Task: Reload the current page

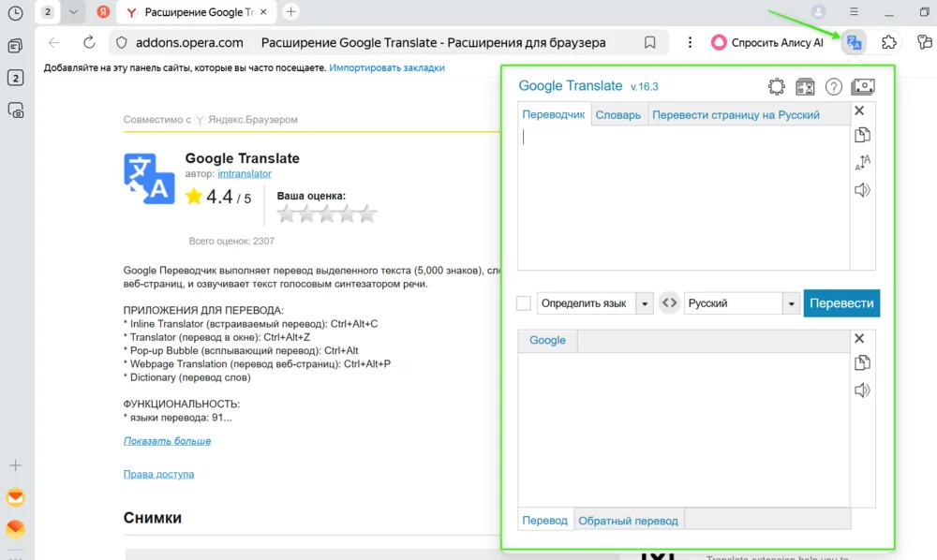Action: [x=89, y=42]
